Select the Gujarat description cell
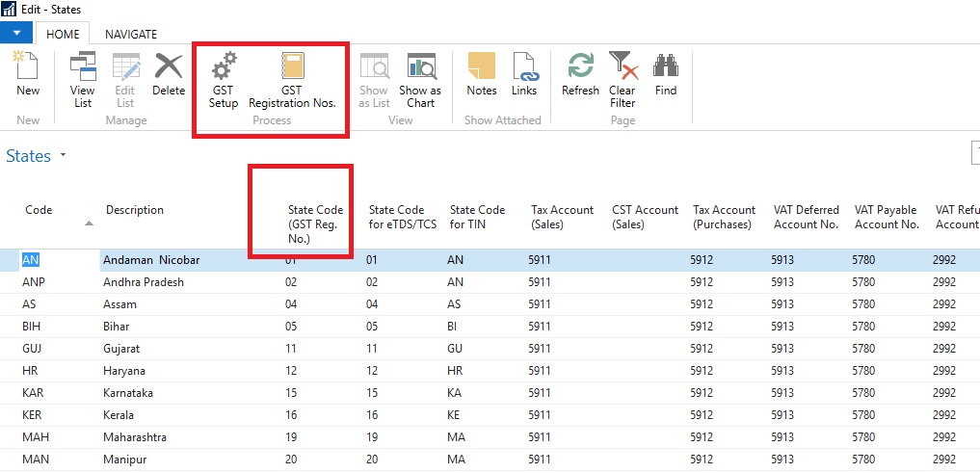 pyautogui.click(x=121, y=349)
